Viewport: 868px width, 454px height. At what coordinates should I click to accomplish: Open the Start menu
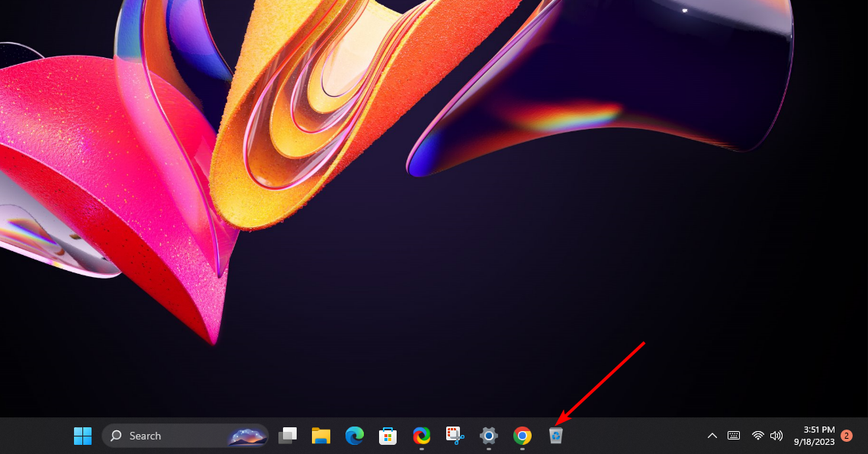click(82, 436)
